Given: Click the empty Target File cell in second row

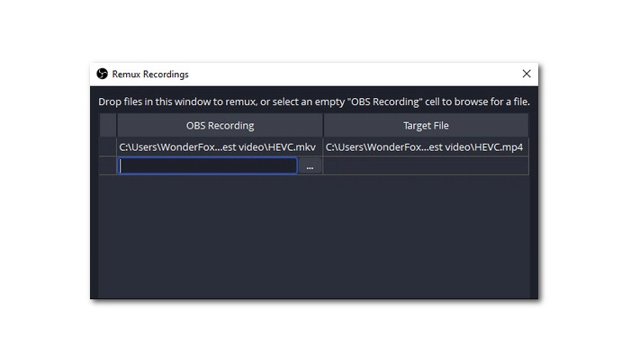Looking at the screenshot, I should [x=426, y=165].
